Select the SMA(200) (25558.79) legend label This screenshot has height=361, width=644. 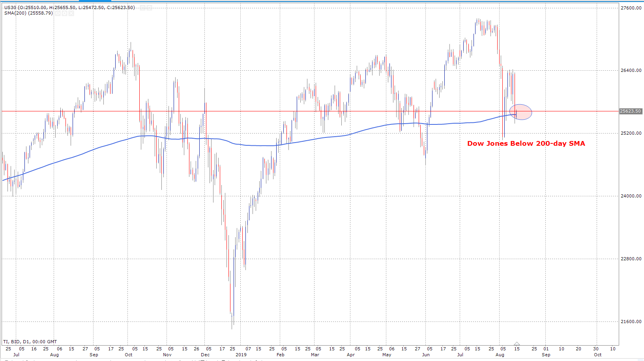[x=28, y=13]
